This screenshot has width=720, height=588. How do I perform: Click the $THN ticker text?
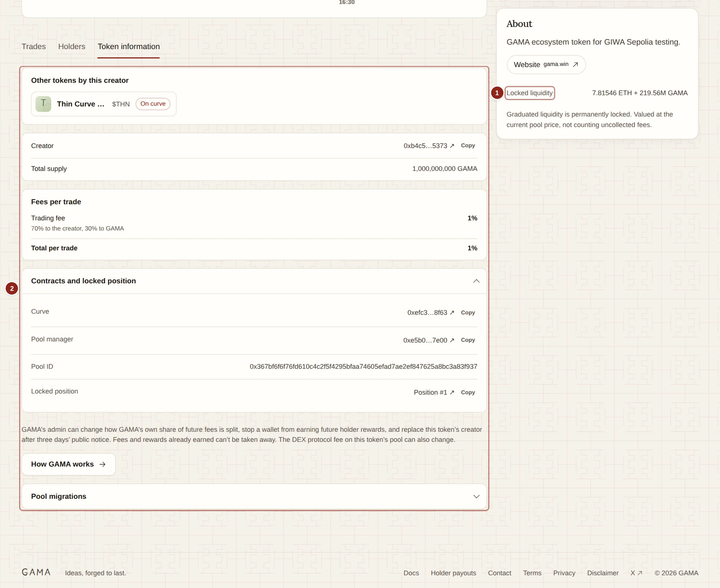tap(121, 104)
